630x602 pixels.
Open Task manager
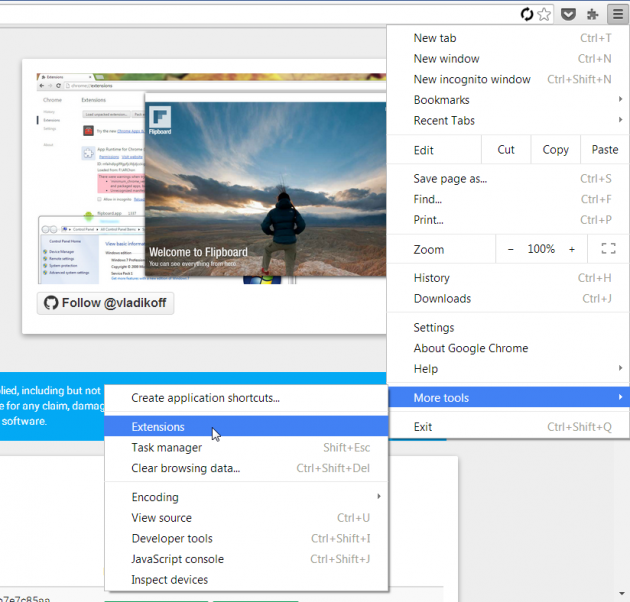click(246, 447)
